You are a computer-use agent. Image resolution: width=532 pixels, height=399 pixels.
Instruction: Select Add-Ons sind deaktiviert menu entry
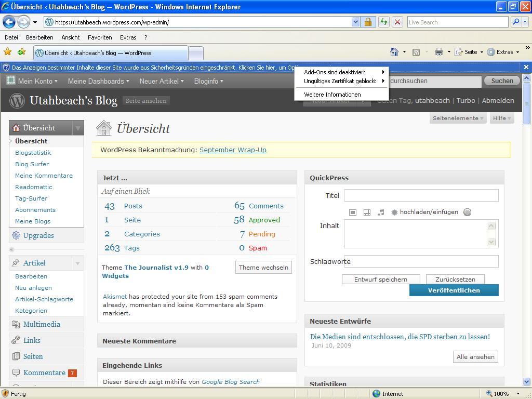pyautogui.click(x=341, y=72)
